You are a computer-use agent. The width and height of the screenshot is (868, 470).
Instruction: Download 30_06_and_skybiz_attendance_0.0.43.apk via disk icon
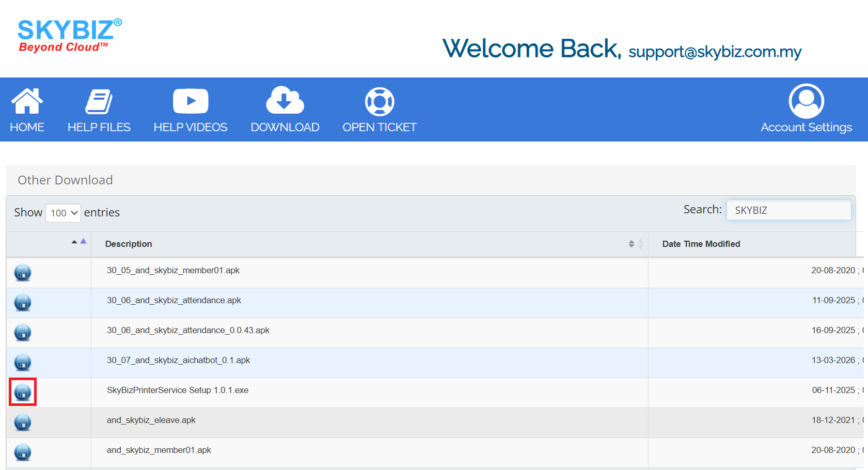[23, 332]
